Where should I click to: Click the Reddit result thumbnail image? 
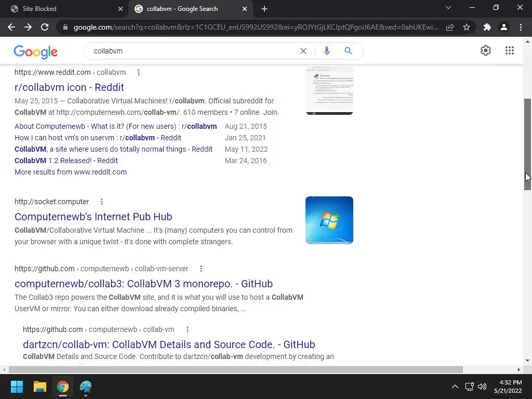(x=329, y=91)
